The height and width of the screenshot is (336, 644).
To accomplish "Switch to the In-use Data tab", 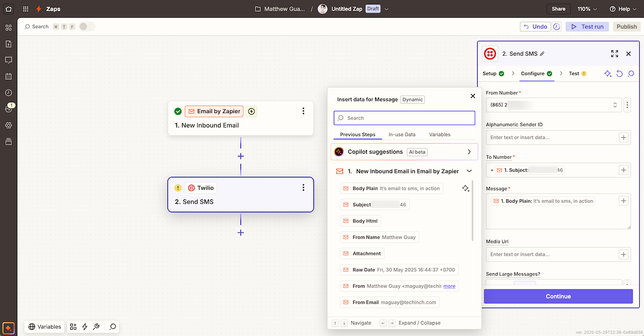I will coord(402,135).
